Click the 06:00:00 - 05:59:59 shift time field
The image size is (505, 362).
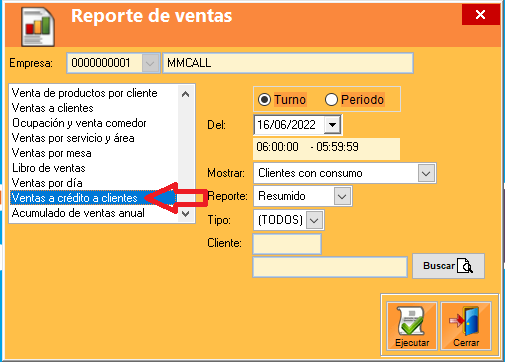(326, 149)
